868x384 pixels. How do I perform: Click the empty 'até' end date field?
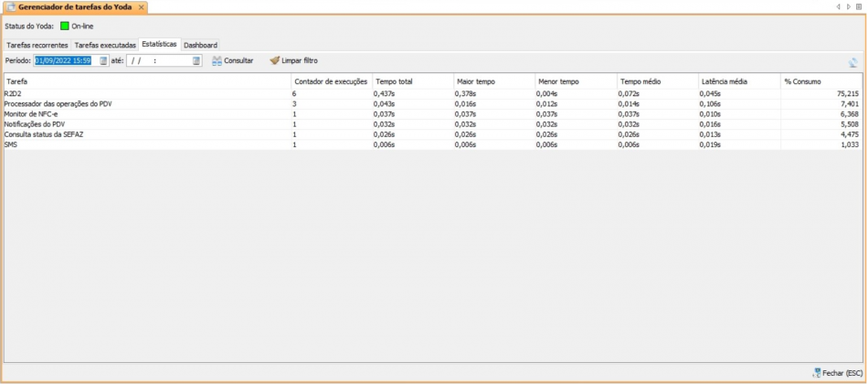pyautogui.click(x=158, y=60)
